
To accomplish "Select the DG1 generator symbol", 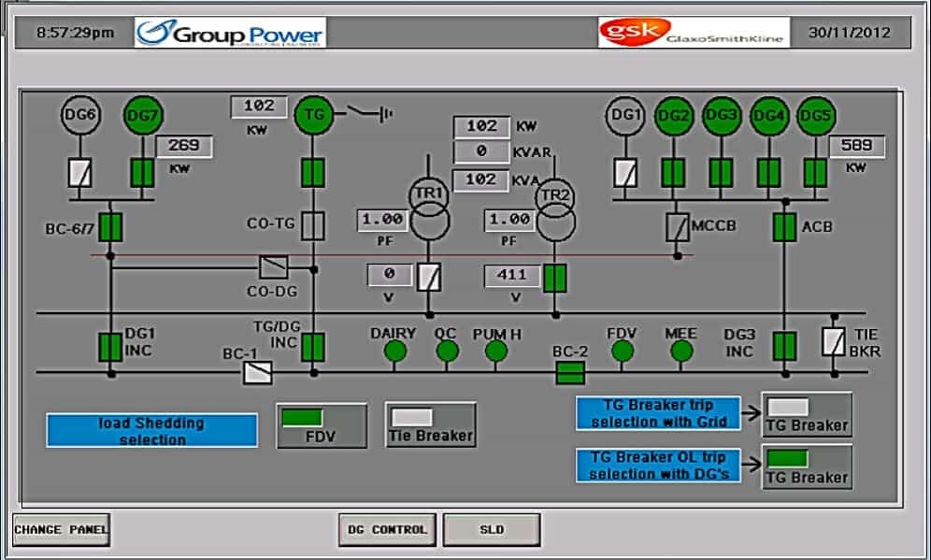I will coord(625,115).
